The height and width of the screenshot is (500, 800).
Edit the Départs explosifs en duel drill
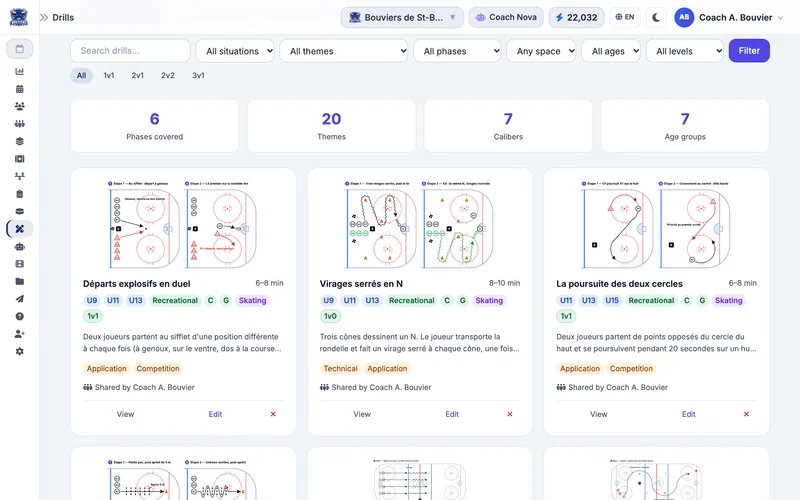pyautogui.click(x=215, y=414)
